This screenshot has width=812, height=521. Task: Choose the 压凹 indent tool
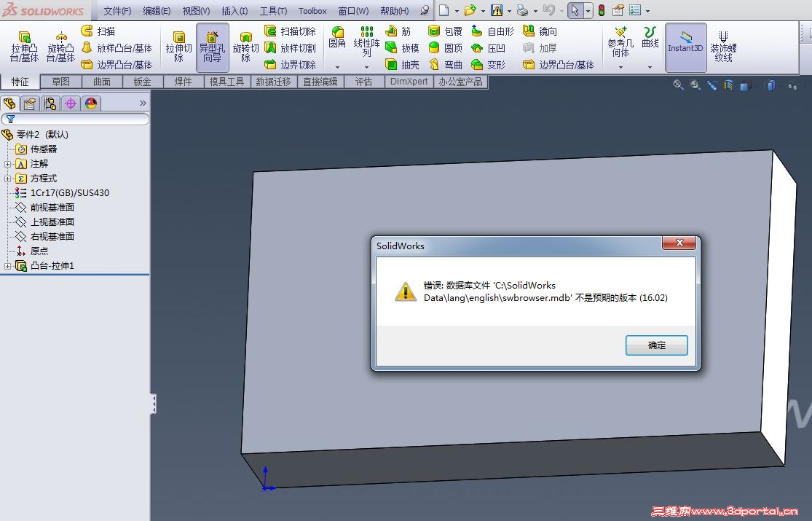(489, 48)
